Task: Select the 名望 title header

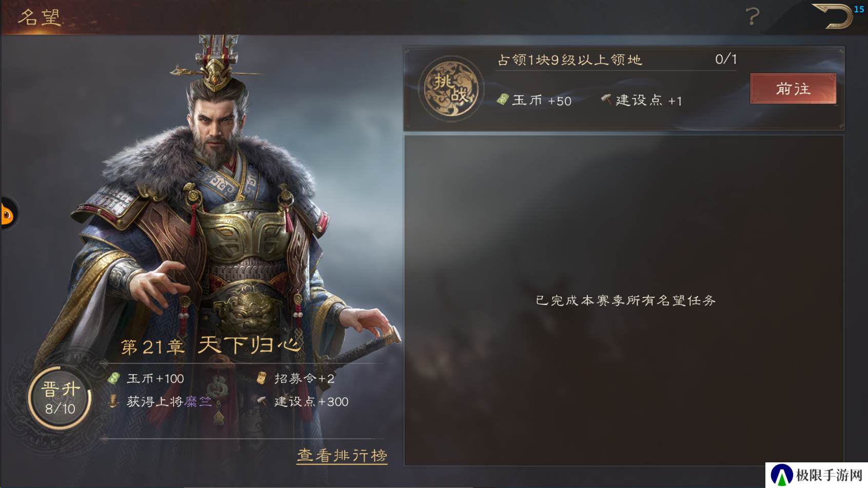Action: coord(40,17)
